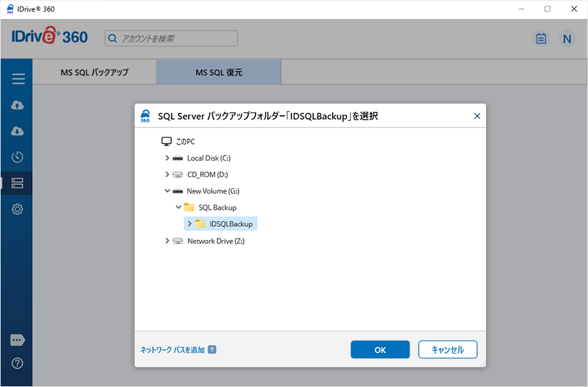Select the New Volume (G:) label
This screenshot has height=387, width=588.
click(x=213, y=191)
